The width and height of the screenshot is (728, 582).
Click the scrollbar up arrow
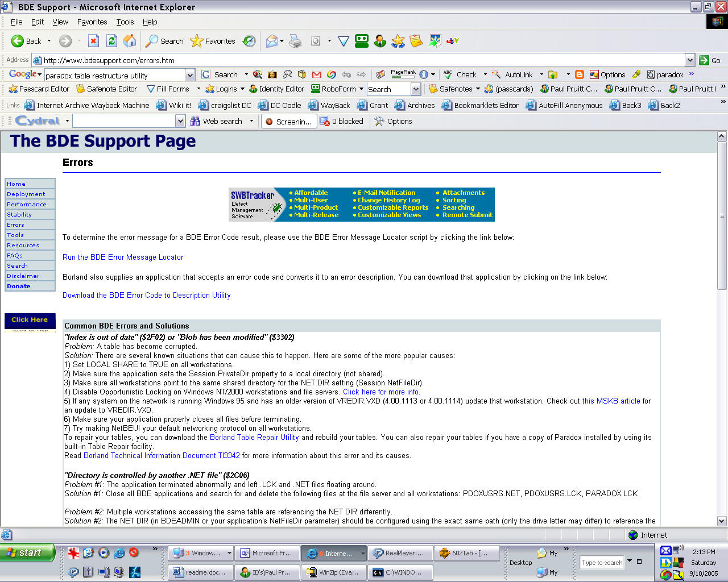point(722,136)
